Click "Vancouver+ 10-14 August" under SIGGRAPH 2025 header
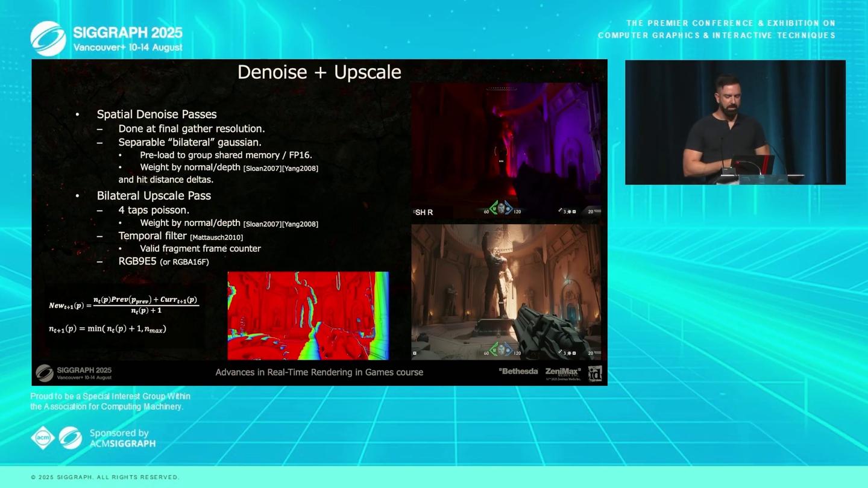This screenshot has height=488, width=868. tap(128, 48)
